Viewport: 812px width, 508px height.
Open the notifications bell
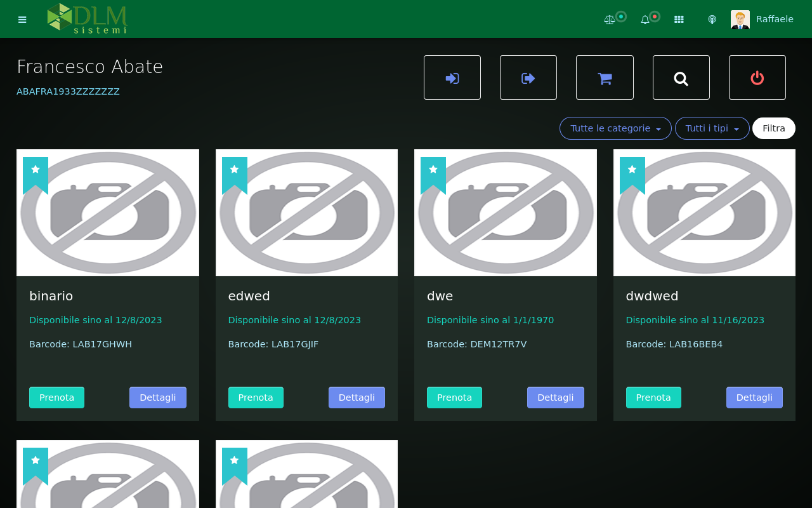pyautogui.click(x=645, y=20)
